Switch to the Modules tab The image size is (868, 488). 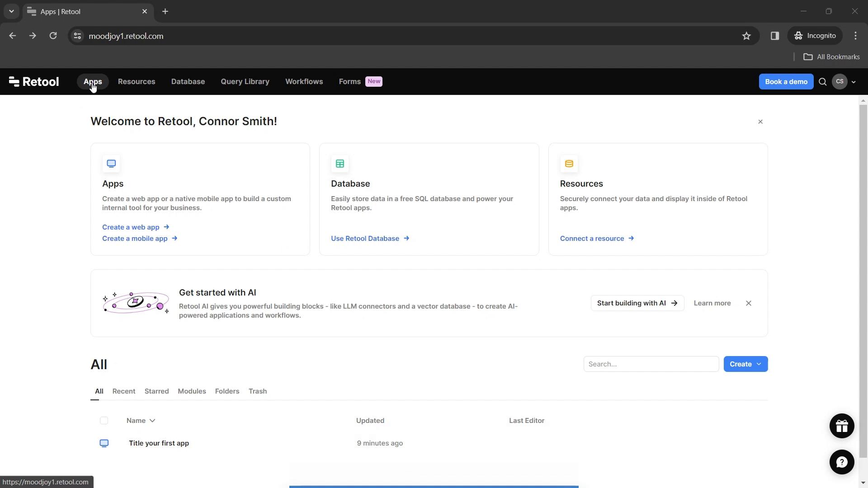[x=192, y=391]
